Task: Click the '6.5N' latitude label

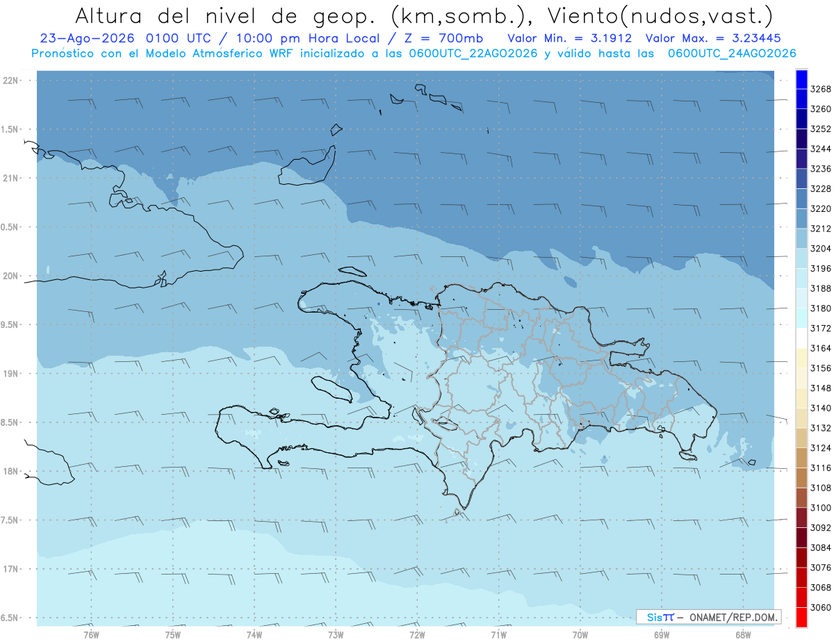Action: 10,618
